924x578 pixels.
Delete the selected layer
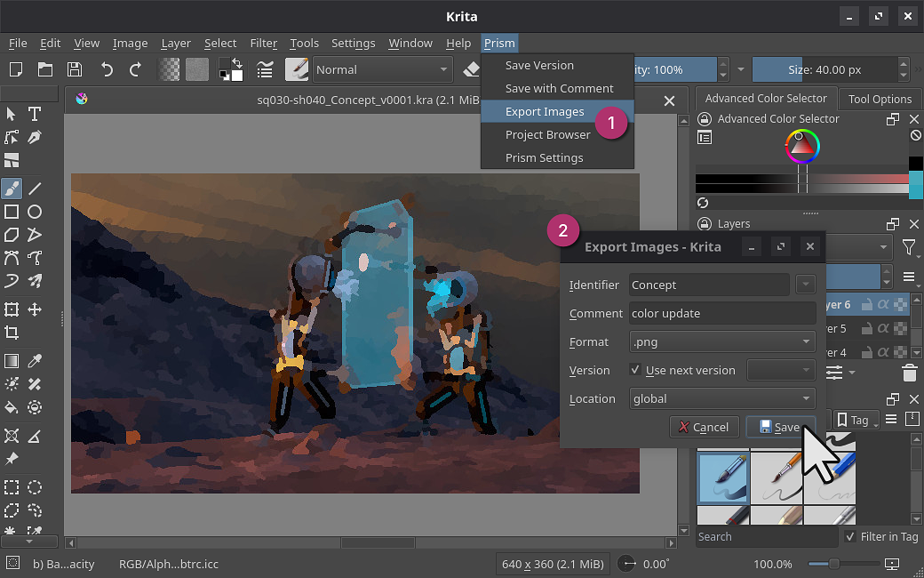pos(909,373)
